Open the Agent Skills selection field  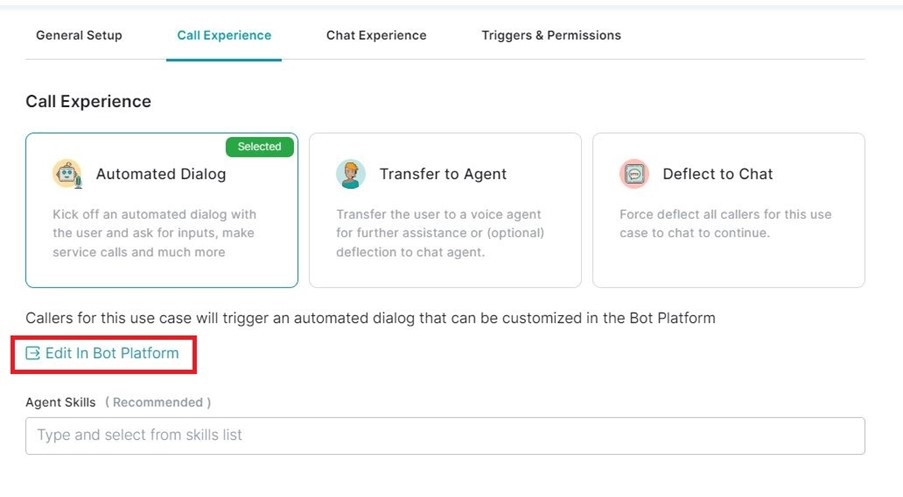tap(445, 436)
